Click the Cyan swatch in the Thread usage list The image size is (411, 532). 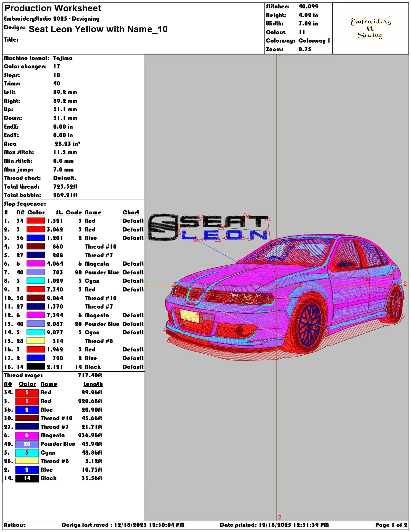tap(27, 453)
